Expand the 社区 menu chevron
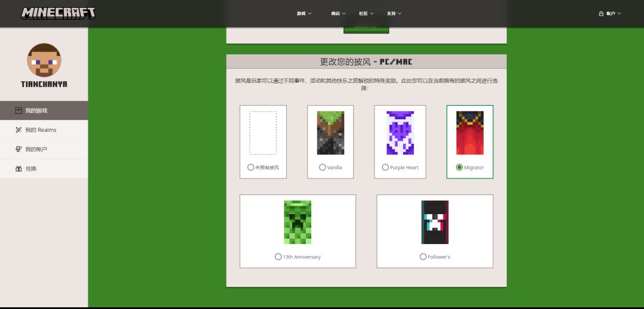This screenshot has height=309, width=644. [371, 14]
